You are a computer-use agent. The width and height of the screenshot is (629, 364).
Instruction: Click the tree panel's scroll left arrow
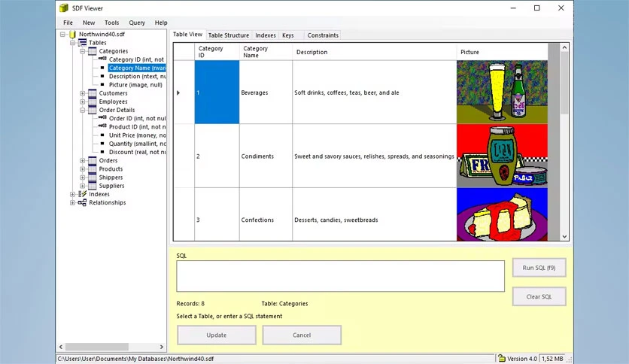click(61, 347)
